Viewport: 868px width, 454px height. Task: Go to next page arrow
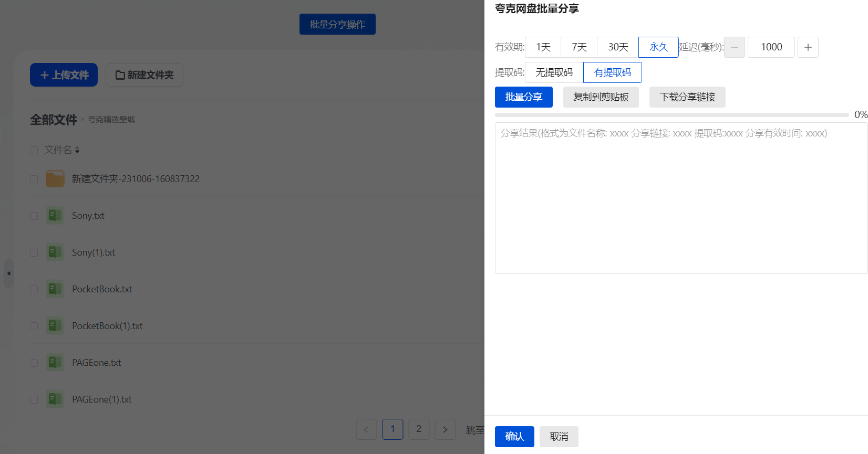[445, 429]
